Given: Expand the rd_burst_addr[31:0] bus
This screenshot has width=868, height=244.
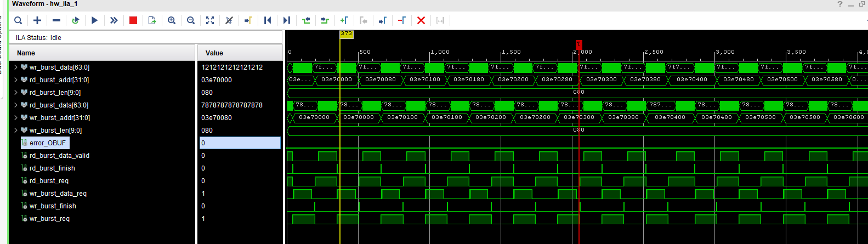Looking at the screenshot, I should [x=15, y=80].
